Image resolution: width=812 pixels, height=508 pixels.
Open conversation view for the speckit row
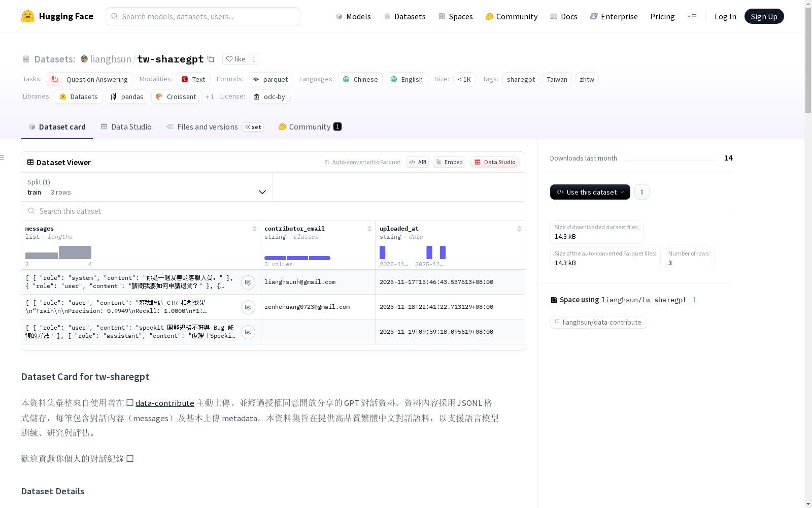coord(248,332)
